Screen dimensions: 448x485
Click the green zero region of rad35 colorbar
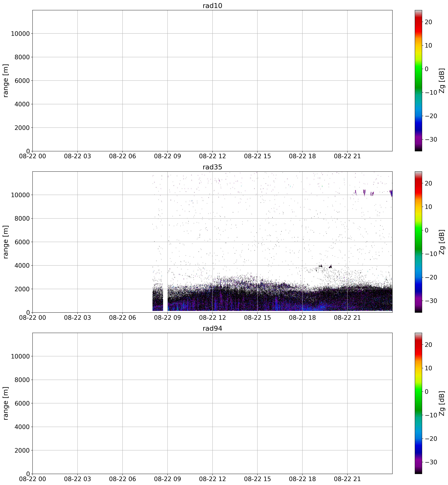point(418,230)
